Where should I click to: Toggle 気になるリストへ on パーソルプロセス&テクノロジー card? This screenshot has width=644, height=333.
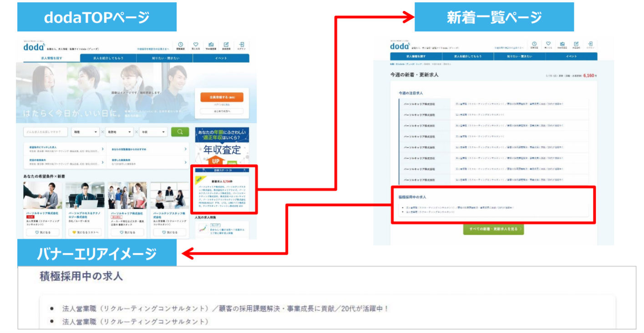(x=85, y=232)
